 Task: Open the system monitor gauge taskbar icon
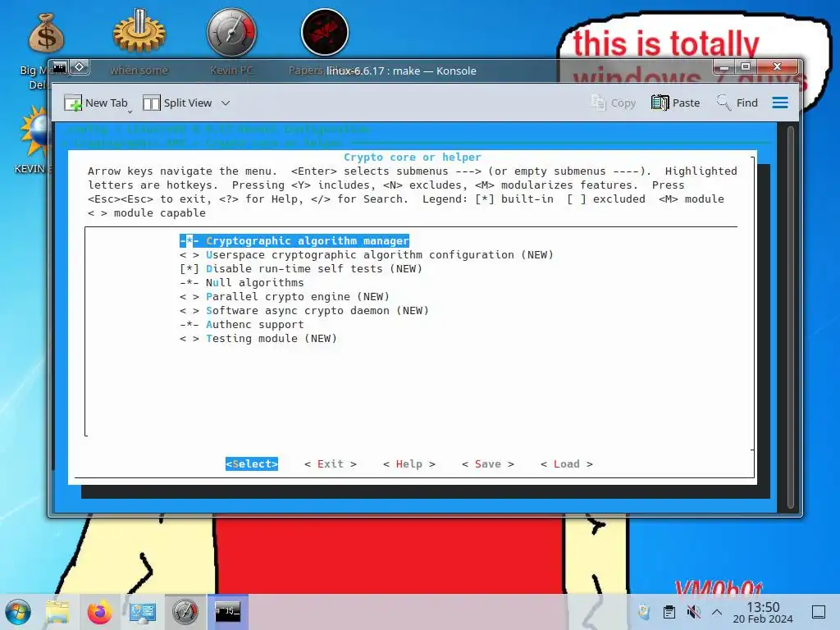coord(185,612)
